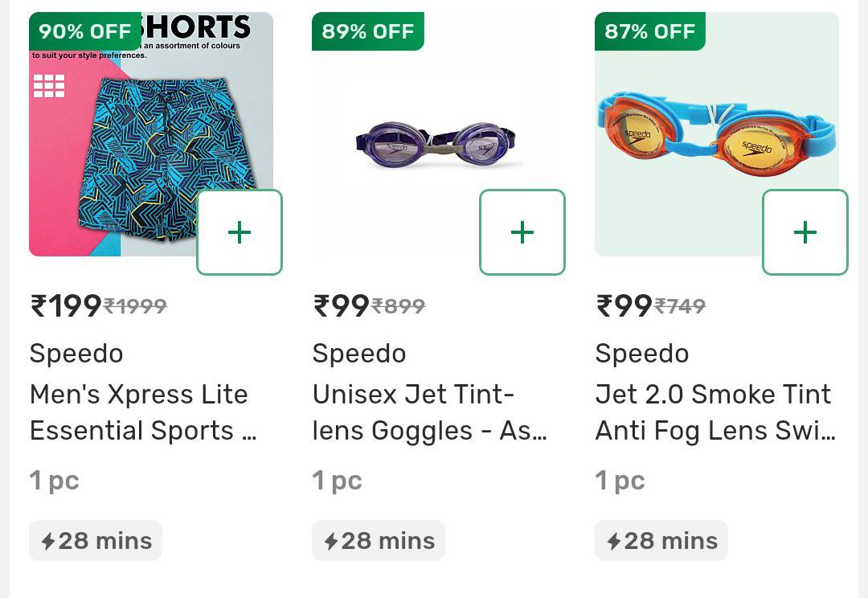Image resolution: width=868 pixels, height=598 pixels.
Task: Tap the struck-through ₹899 original price
Action: (x=399, y=306)
